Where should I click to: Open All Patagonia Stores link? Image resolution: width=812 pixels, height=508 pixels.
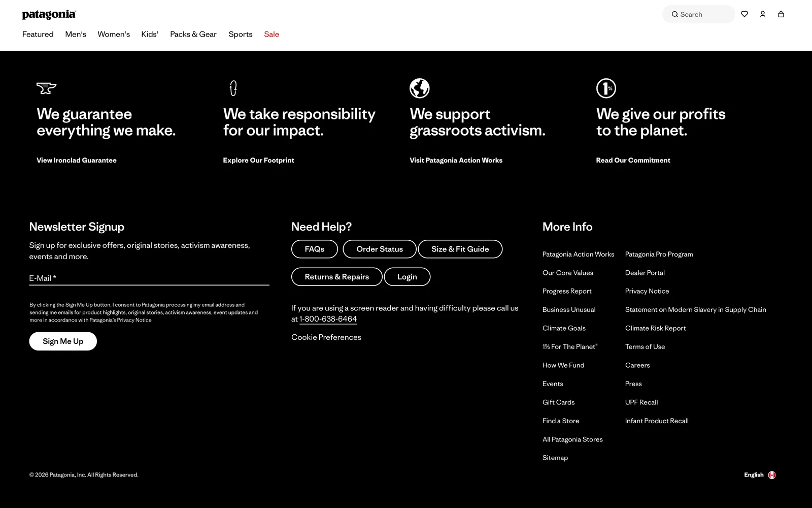coord(572,439)
